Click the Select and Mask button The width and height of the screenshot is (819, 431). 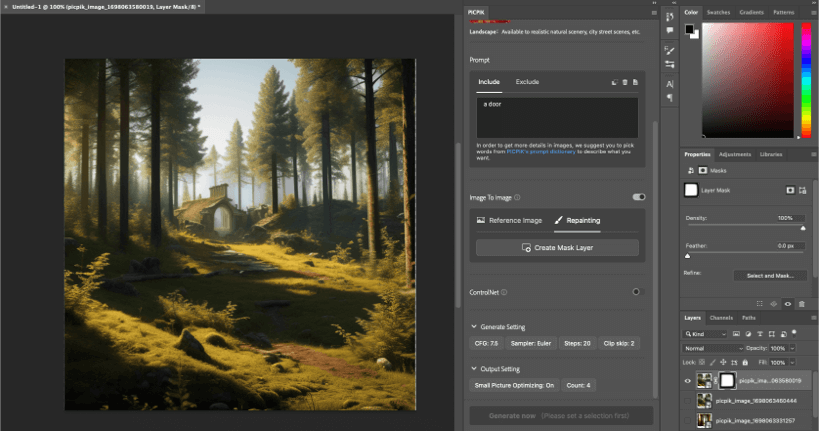[x=769, y=275]
